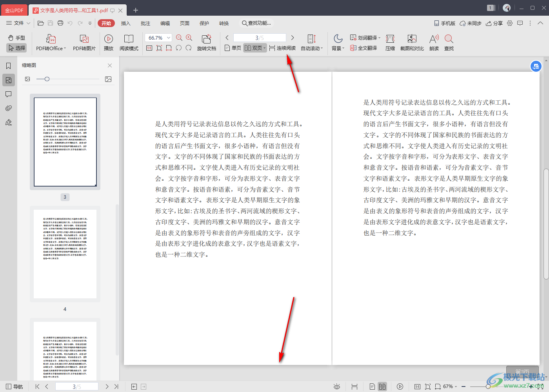
Task: Start 朗读 read aloud
Action: [434, 43]
